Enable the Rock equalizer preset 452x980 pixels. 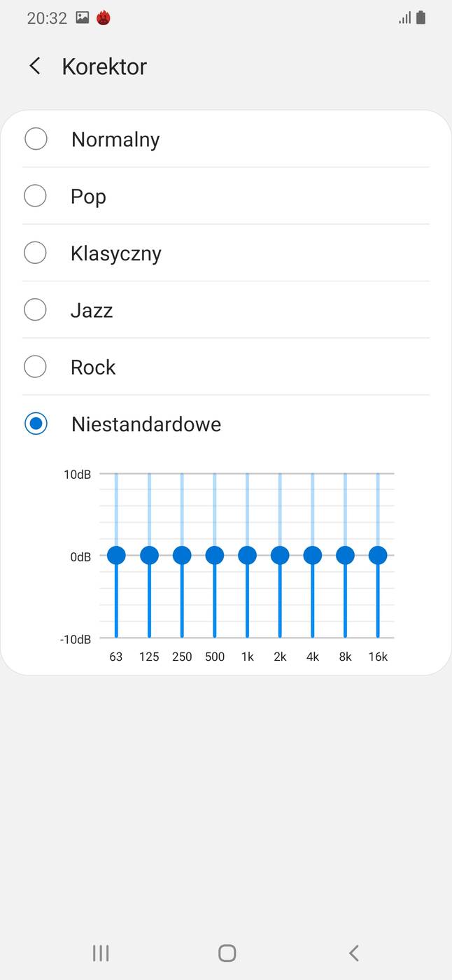click(x=36, y=367)
